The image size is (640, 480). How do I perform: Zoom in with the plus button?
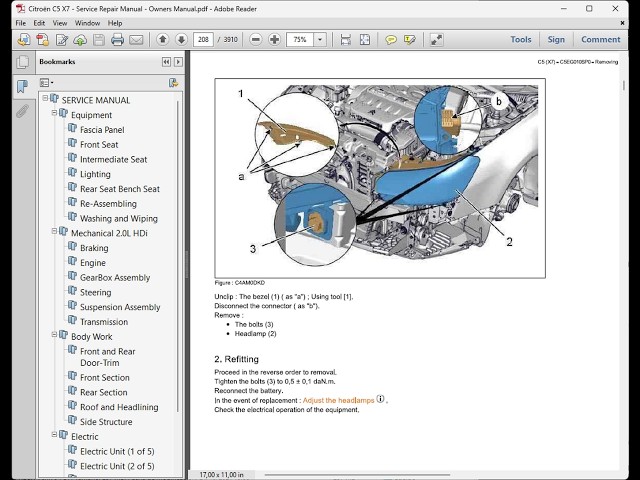[275, 40]
